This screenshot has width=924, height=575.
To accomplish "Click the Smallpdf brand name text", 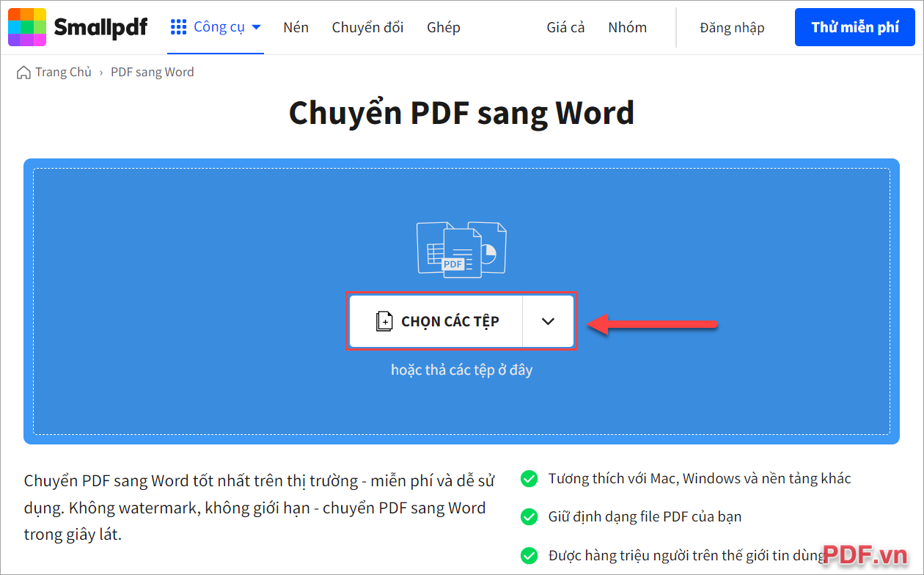I will click(100, 28).
